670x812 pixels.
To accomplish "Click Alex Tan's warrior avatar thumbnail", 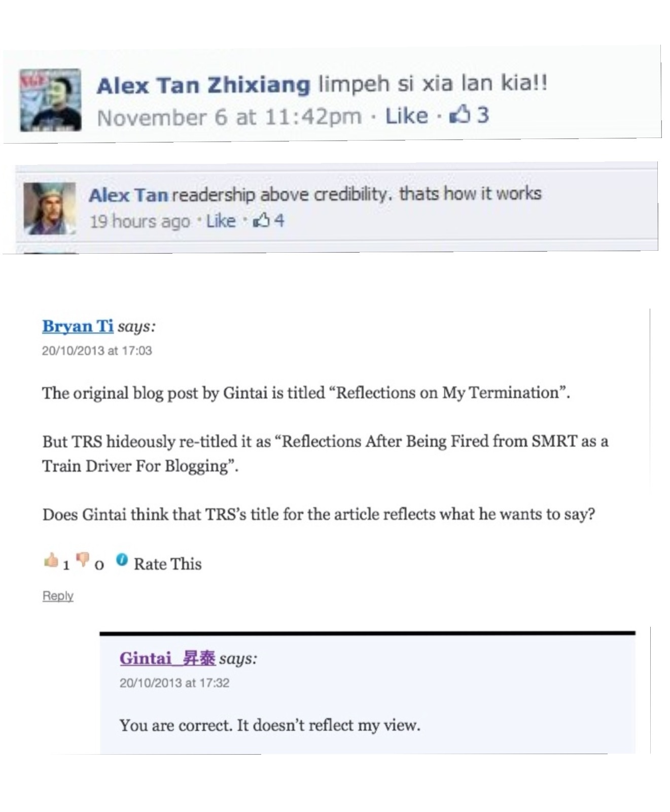I will (50, 209).
